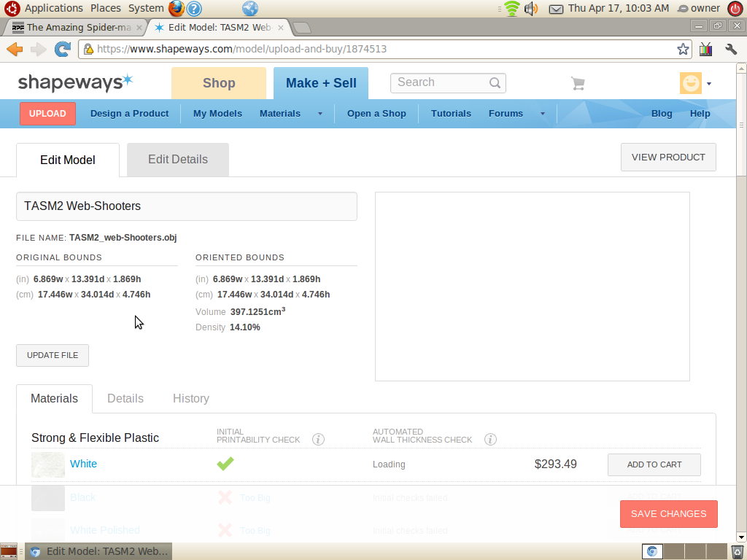Image resolution: width=747 pixels, height=560 pixels.
Task: Click the SAVE CHANGES button
Action: (669, 514)
